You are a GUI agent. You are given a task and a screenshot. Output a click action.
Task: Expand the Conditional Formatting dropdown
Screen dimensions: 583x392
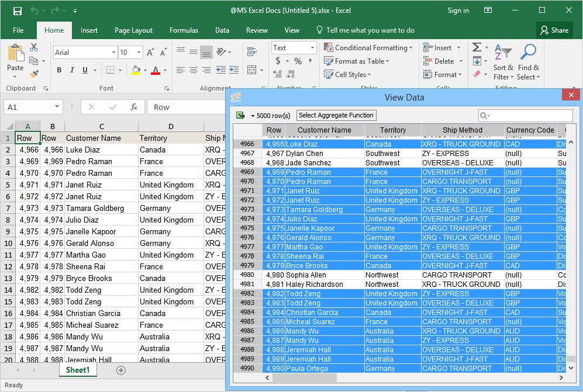(368, 48)
